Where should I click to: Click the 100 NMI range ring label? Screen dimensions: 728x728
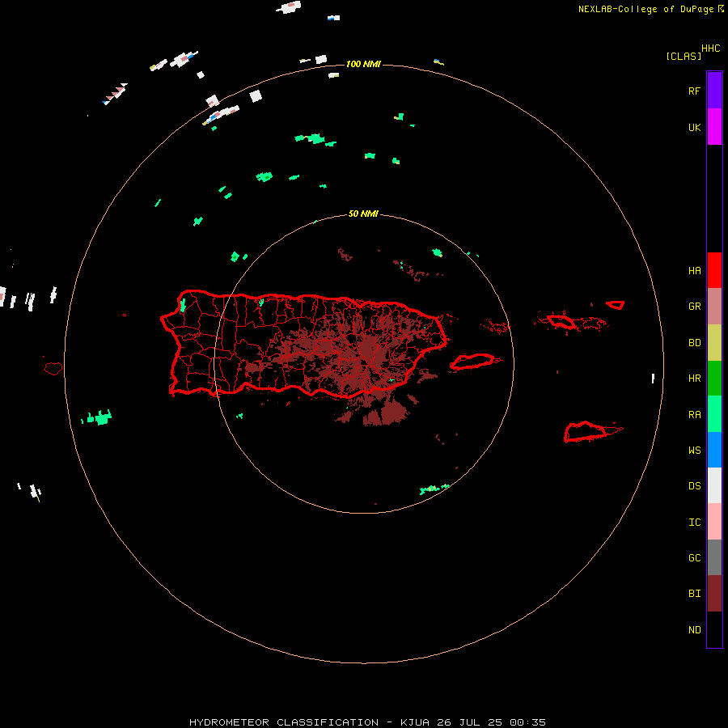point(363,64)
